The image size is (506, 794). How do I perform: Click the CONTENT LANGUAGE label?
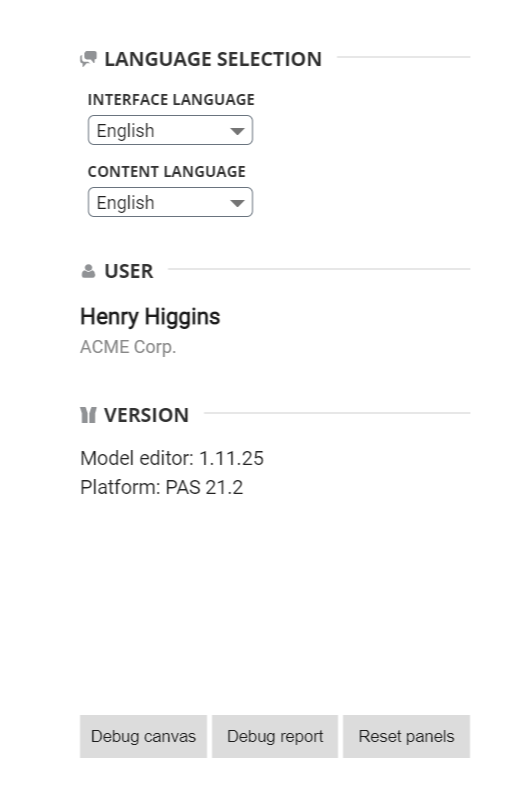(167, 172)
